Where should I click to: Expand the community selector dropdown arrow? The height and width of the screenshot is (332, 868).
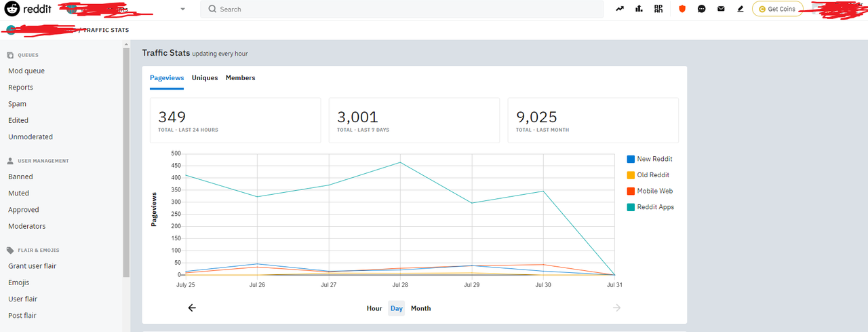(182, 10)
